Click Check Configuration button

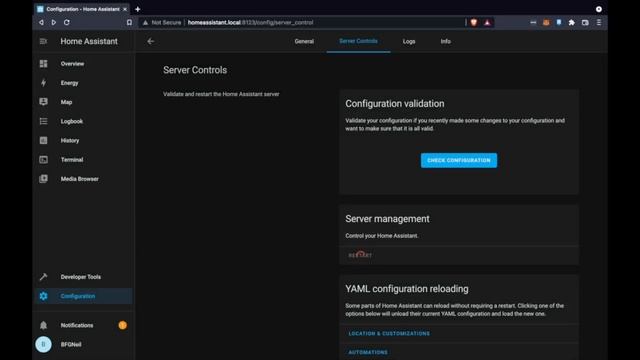click(x=459, y=160)
